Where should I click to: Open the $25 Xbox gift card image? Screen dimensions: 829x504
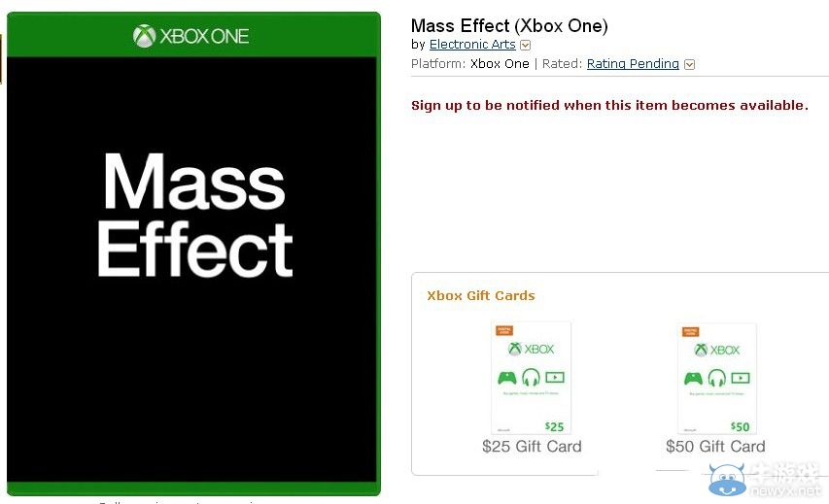531,377
